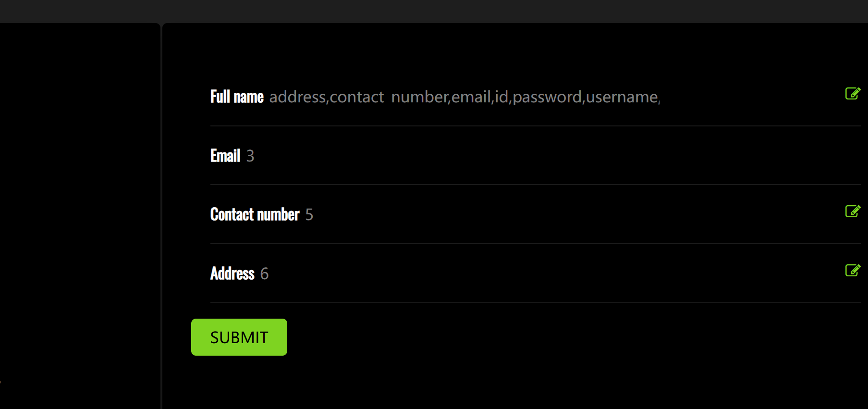Click the Full name label
The height and width of the screenshot is (409, 868).
click(237, 97)
